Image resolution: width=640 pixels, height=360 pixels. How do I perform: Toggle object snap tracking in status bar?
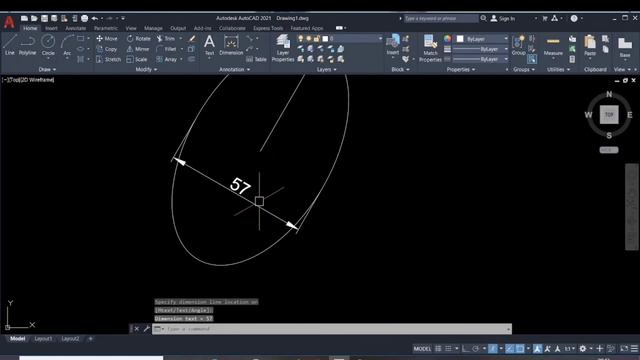point(510,349)
